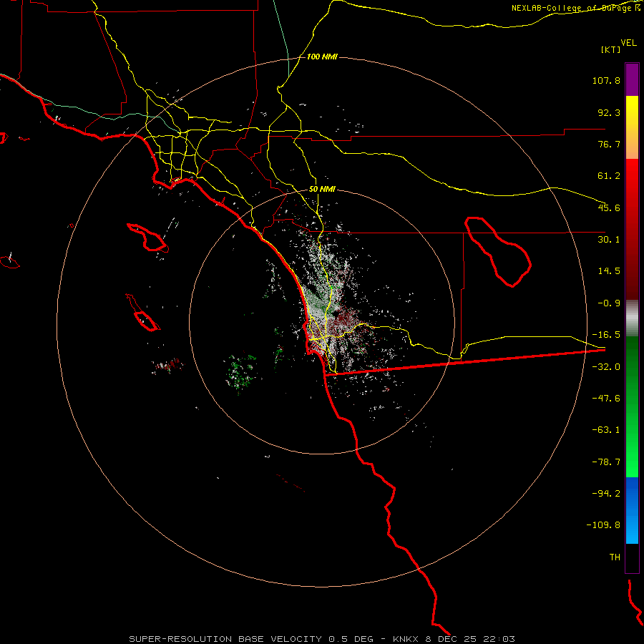Viewport: 644px width, 644px height.
Task: Click the TH legend label
Action: [615, 557]
